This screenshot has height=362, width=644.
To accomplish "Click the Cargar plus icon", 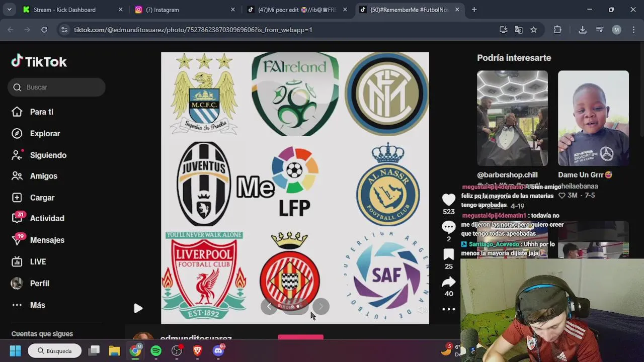I will [17, 198].
